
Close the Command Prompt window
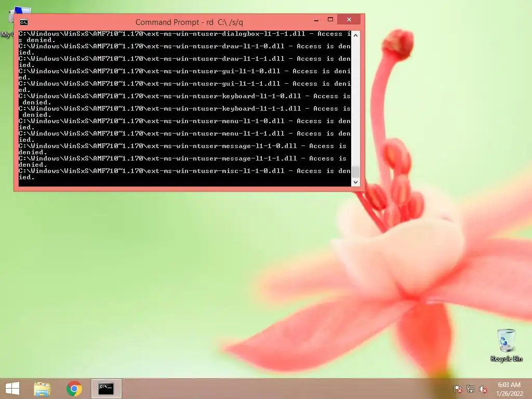pos(349,20)
